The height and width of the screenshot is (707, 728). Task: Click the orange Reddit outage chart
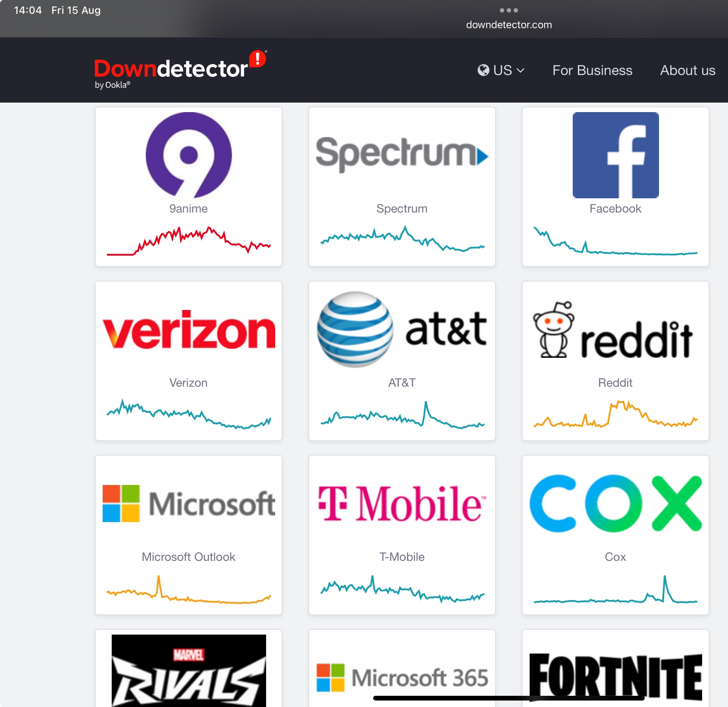pos(615,414)
